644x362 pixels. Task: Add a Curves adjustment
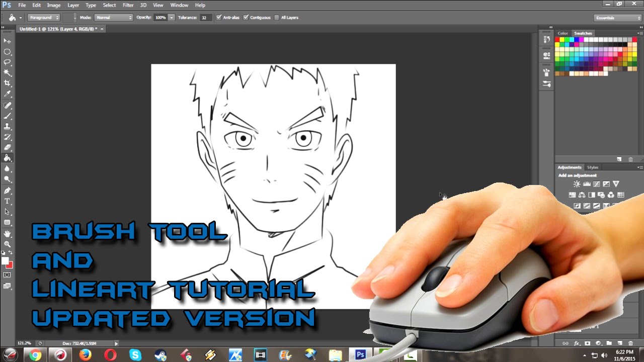[x=596, y=184]
